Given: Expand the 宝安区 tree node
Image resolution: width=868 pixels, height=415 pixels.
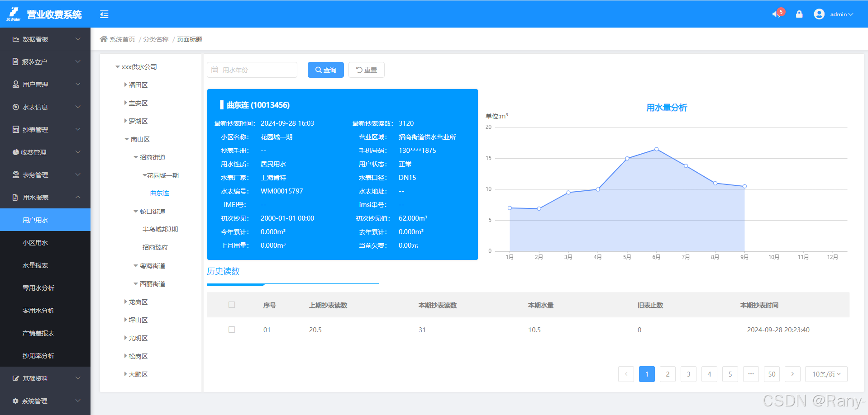Looking at the screenshot, I should coord(125,103).
